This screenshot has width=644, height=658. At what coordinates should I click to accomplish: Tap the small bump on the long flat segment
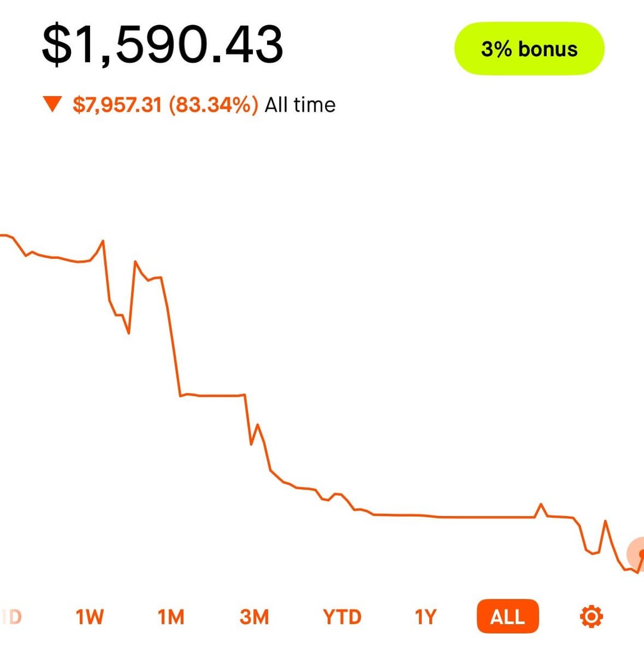[x=541, y=505]
